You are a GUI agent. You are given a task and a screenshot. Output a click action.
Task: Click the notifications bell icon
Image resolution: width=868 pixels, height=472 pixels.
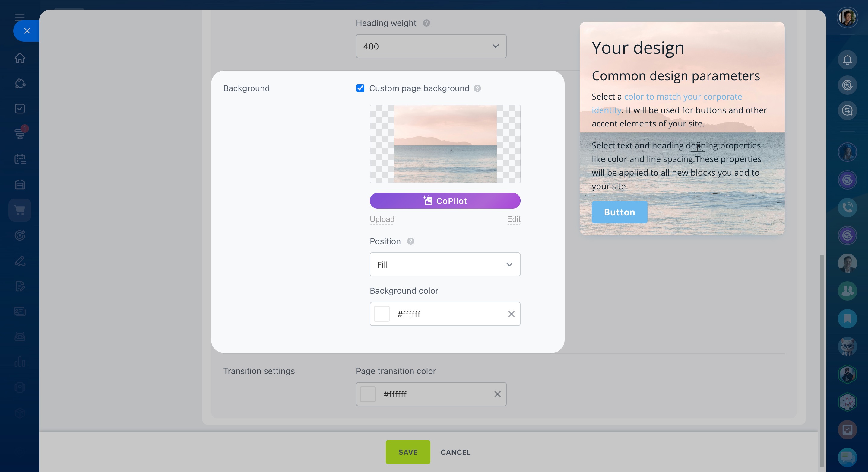847,60
